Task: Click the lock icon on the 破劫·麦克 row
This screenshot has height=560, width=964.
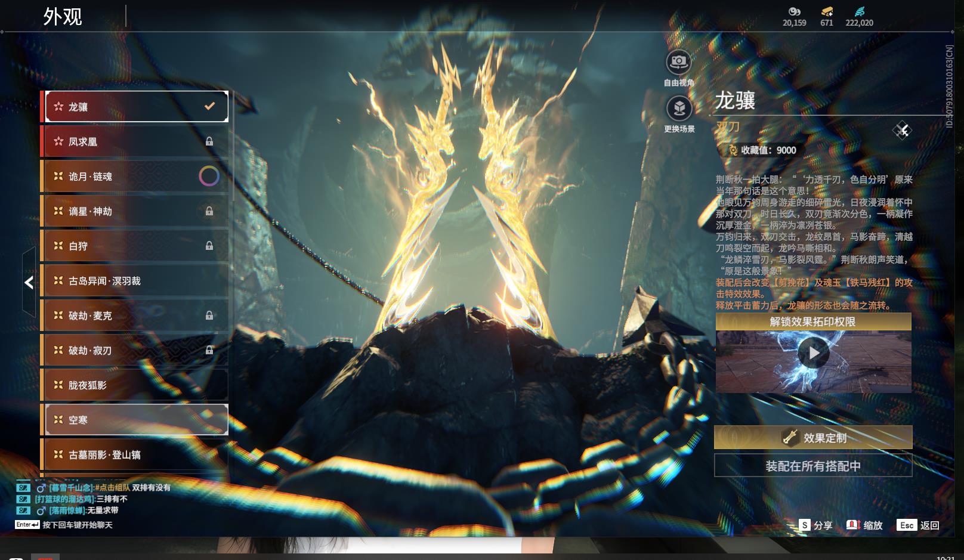Action: click(209, 315)
